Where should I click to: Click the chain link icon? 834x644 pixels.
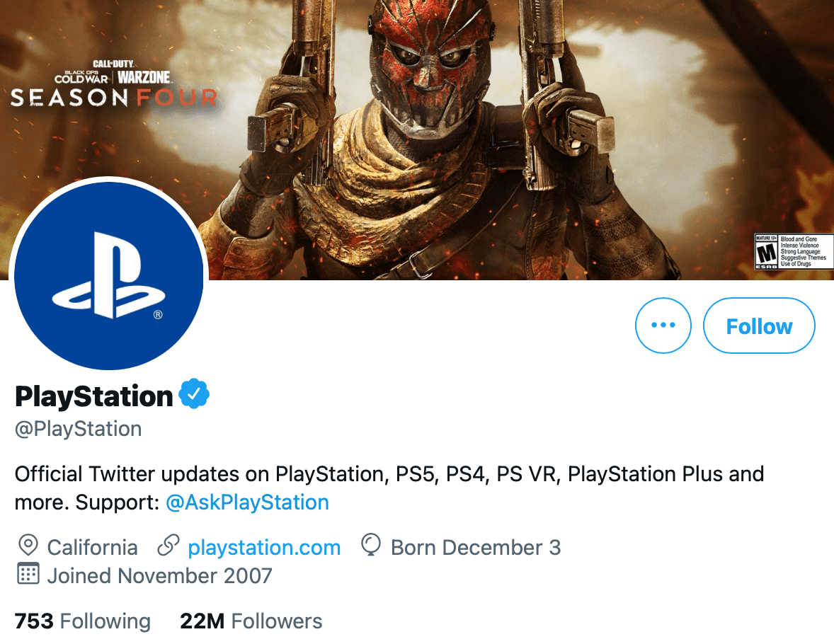168,546
